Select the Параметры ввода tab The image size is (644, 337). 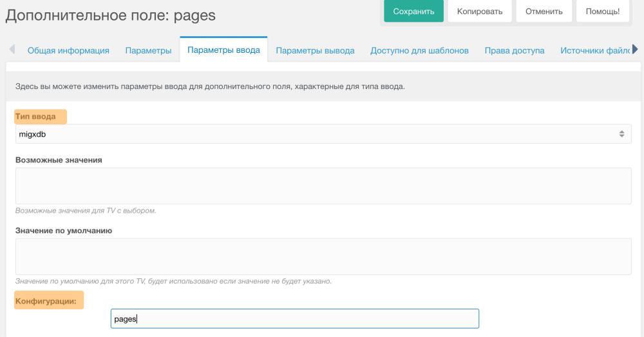click(x=223, y=50)
